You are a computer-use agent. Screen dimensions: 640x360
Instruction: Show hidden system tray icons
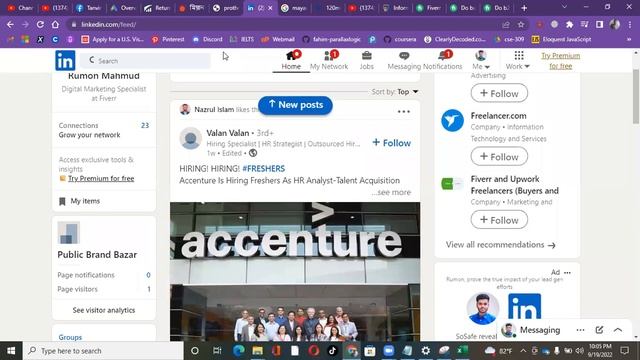point(523,351)
